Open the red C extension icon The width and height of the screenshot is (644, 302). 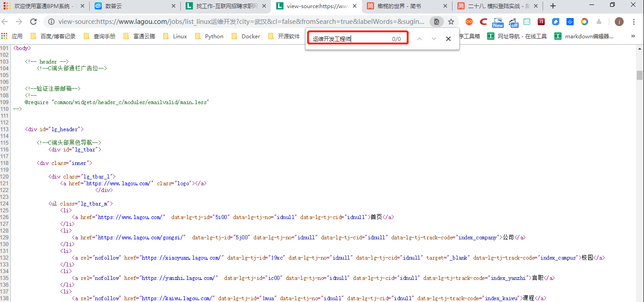tap(483, 22)
